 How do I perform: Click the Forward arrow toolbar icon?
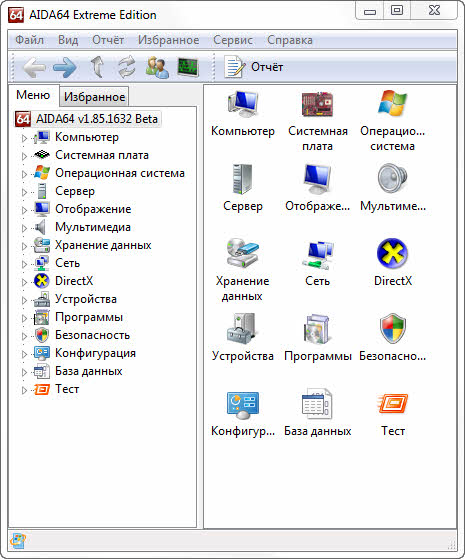coord(65,67)
